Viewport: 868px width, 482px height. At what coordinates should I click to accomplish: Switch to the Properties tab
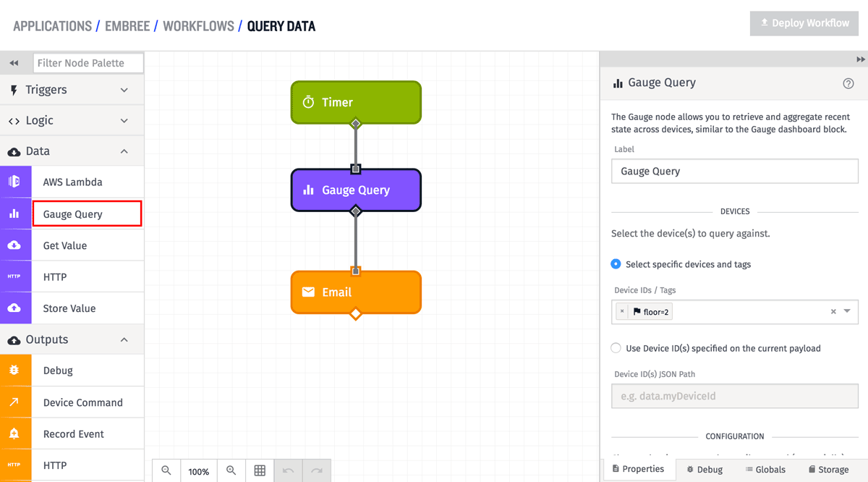coord(638,469)
